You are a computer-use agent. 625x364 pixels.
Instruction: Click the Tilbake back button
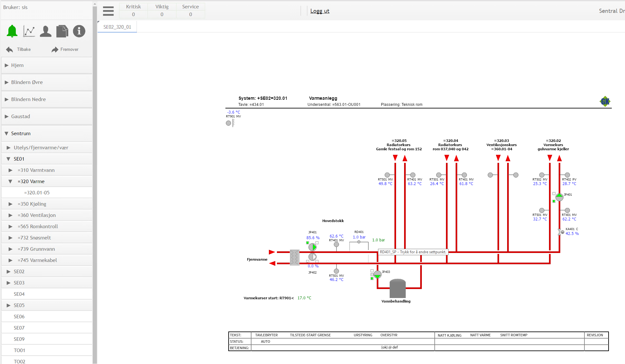tap(19, 49)
